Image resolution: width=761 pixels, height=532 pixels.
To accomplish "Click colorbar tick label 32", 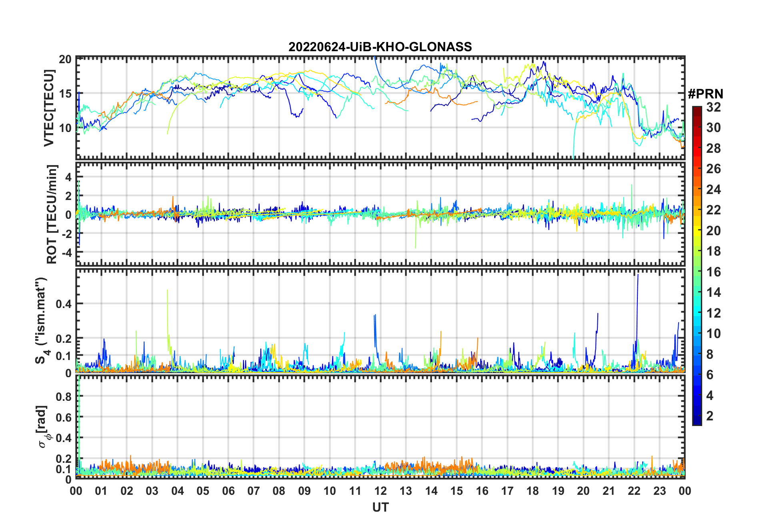I will pyautogui.click(x=714, y=107).
